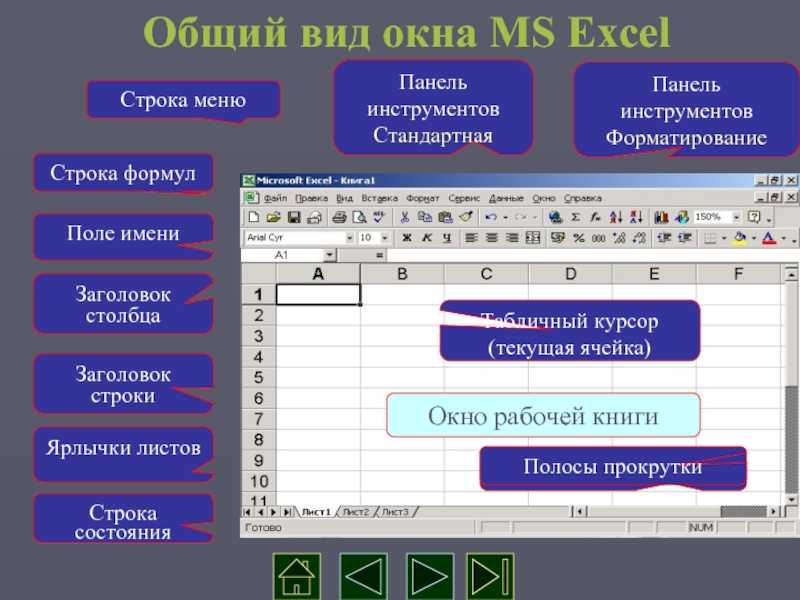Click the Increase Decimal icon
The width and height of the screenshot is (800, 600).
(619, 238)
